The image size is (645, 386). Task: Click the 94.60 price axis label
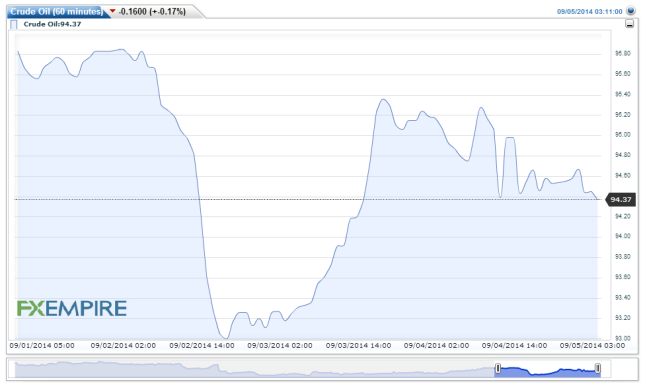[x=622, y=175]
